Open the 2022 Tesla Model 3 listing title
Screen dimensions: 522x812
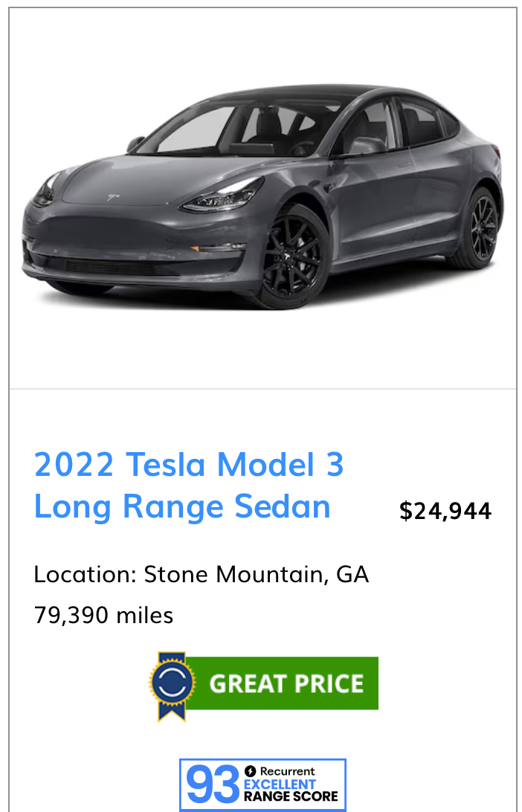coord(189,465)
